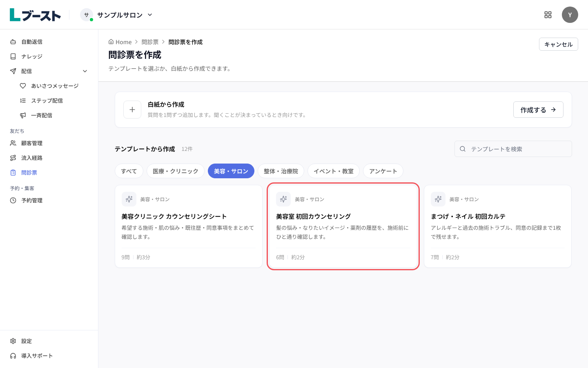Open 導入サポート in the sidebar
Viewport: 588px width, 368px height.
pos(49,356)
